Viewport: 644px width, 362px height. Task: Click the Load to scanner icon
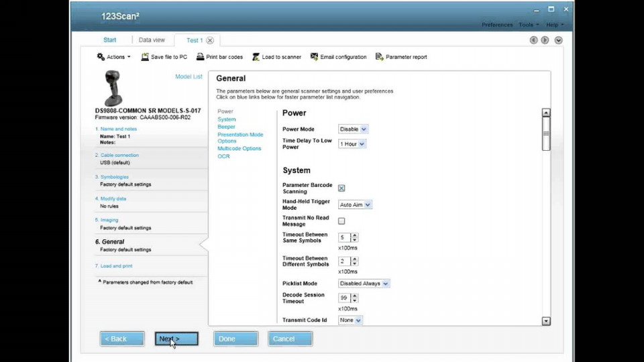(x=256, y=56)
